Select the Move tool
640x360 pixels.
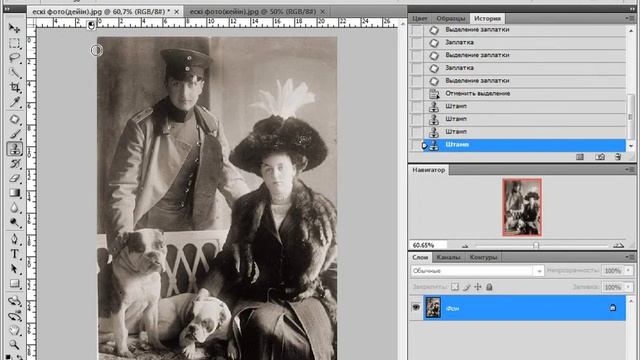click(14, 28)
